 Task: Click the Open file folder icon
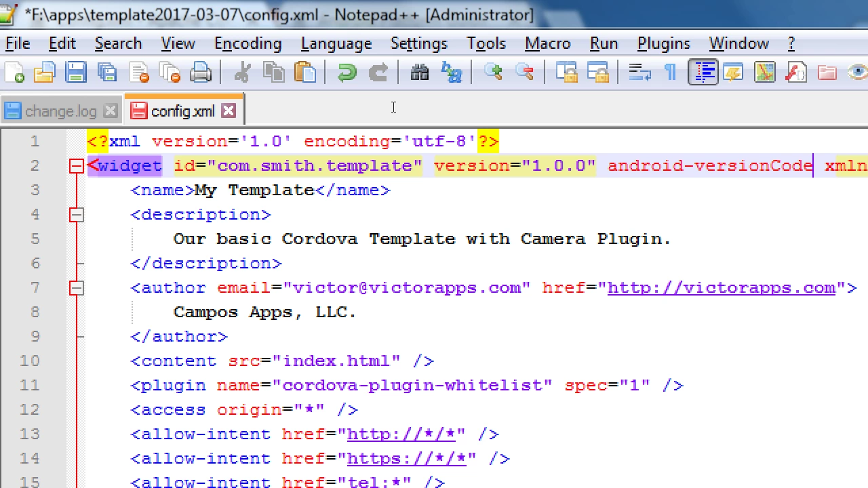tap(45, 73)
